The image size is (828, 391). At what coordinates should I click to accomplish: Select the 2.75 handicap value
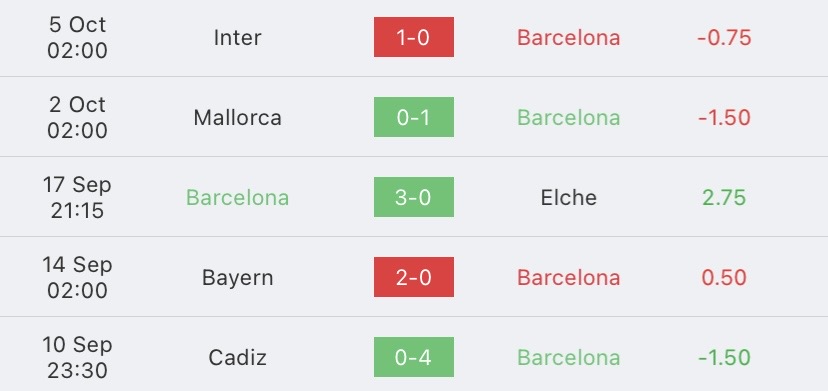click(724, 198)
